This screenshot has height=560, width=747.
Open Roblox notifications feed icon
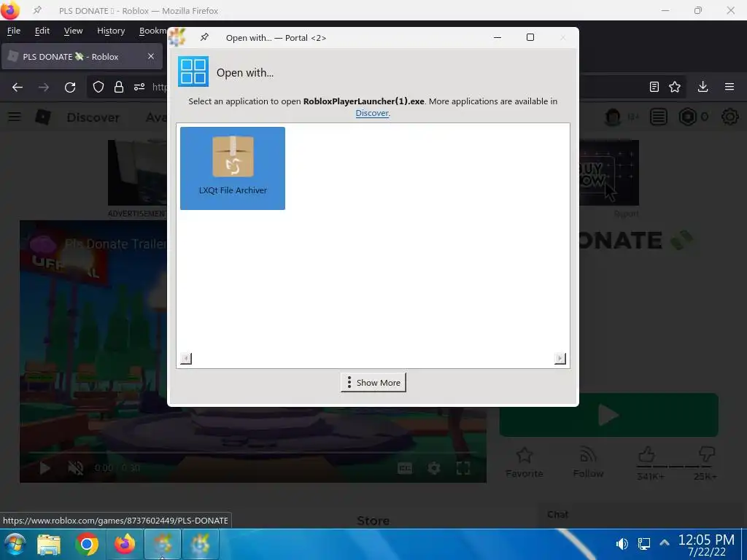click(x=659, y=117)
